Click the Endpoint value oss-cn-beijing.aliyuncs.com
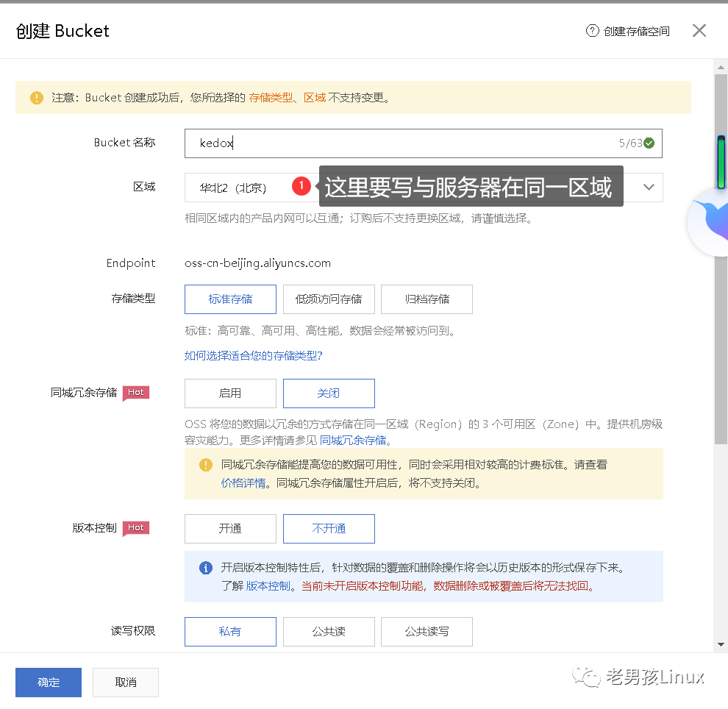Screen dimensions: 728x709 click(x=257, y=263)
